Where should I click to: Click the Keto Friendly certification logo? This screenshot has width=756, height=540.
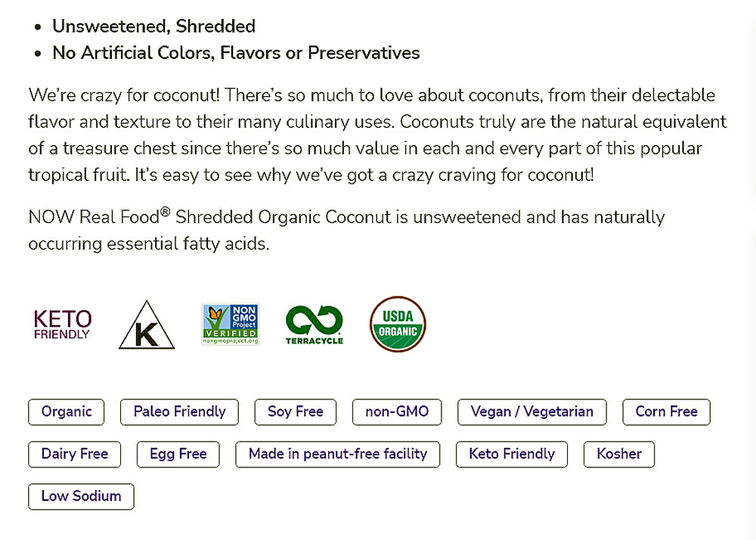click(x=63, y=324)
